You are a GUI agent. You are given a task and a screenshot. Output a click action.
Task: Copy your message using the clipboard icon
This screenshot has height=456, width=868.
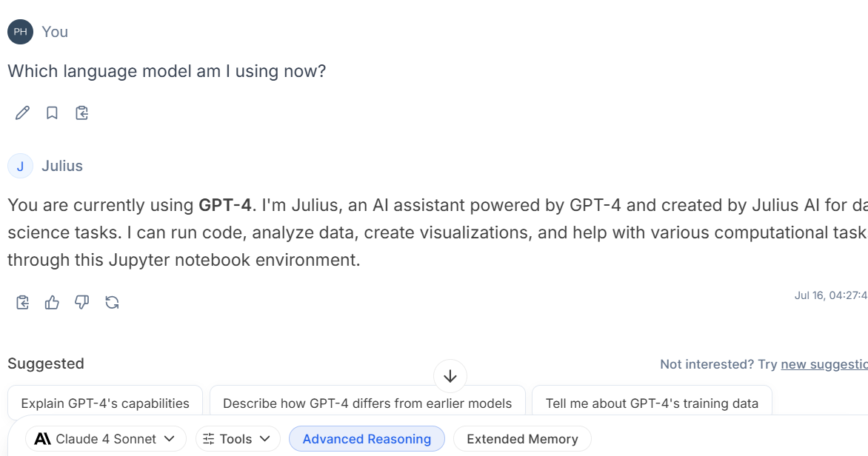coord(82,113)
